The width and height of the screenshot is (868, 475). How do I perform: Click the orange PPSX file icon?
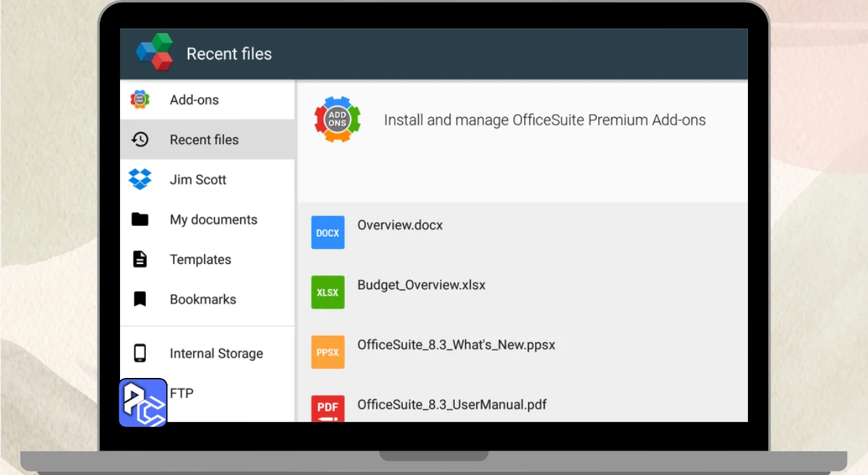pyautogui.click(x=328, y=352)
